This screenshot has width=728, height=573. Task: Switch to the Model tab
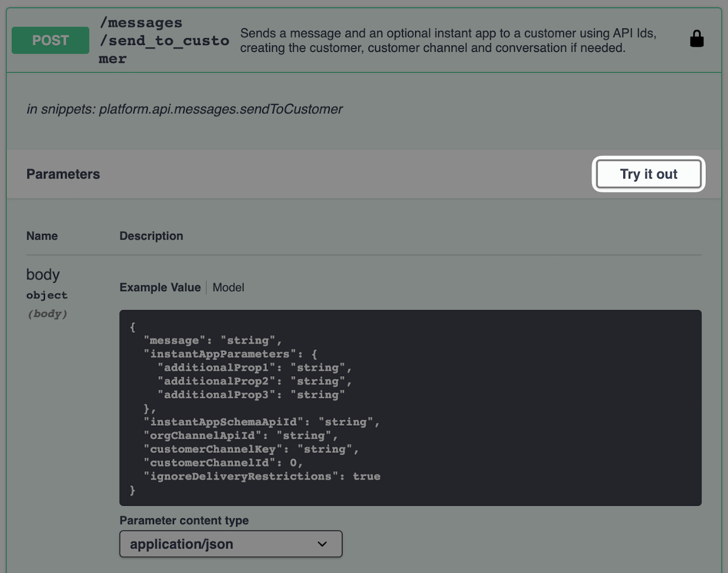coord(228,287)
